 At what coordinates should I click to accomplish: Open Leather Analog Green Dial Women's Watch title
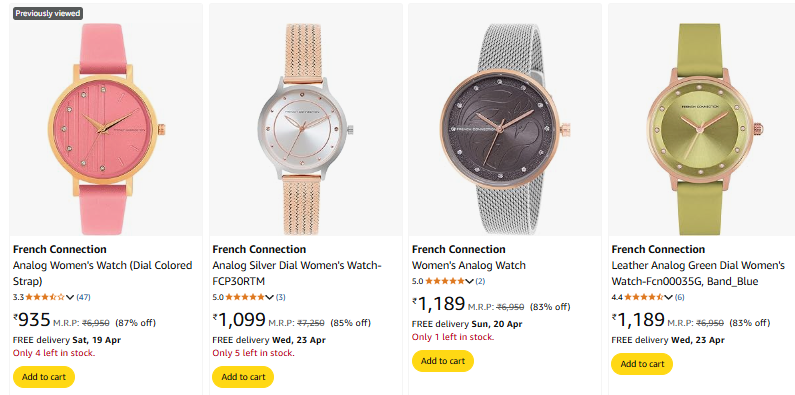(x=698, y=273)
